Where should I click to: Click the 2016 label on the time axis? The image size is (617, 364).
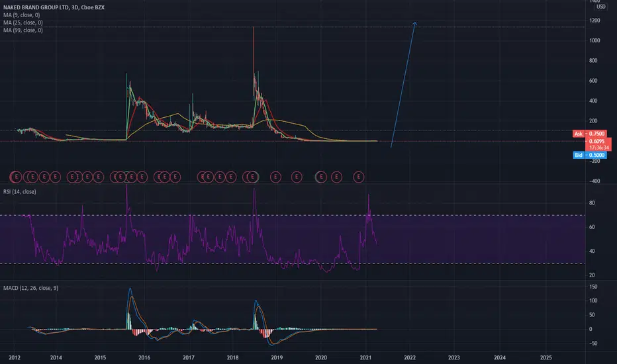point(144,357)
